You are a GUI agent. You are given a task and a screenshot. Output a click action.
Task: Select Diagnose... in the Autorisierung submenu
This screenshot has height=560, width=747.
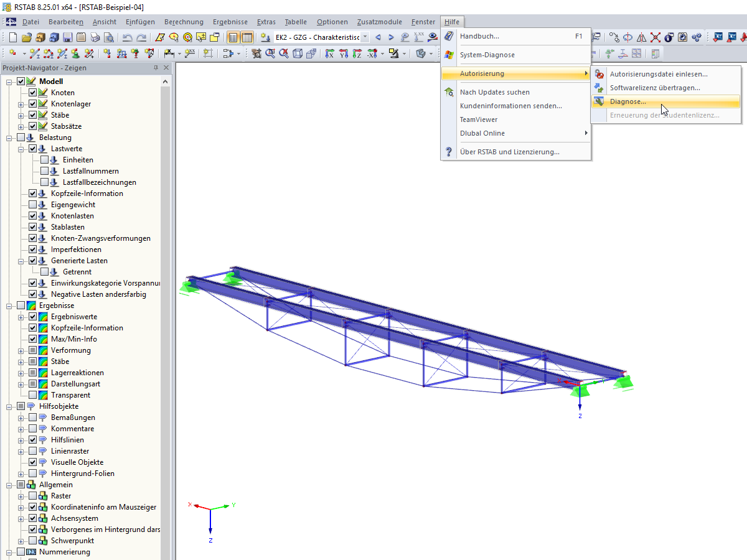[x=665, y=101]
